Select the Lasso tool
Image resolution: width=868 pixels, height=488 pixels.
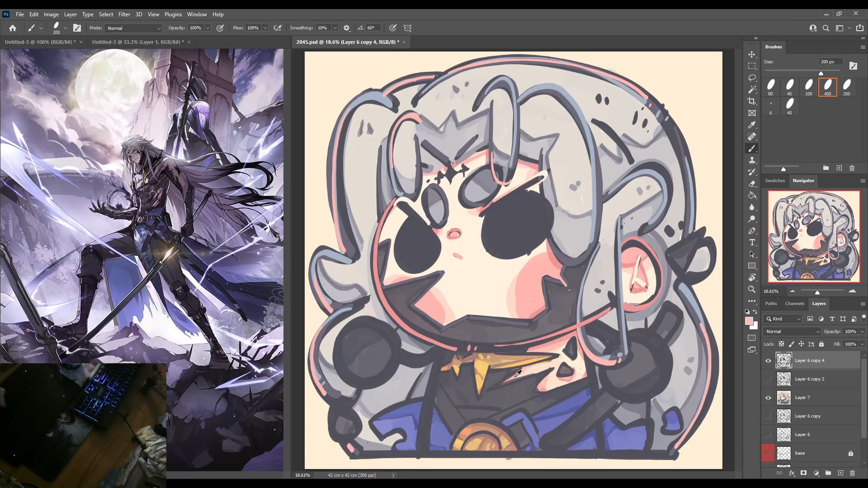coord(752,78)
